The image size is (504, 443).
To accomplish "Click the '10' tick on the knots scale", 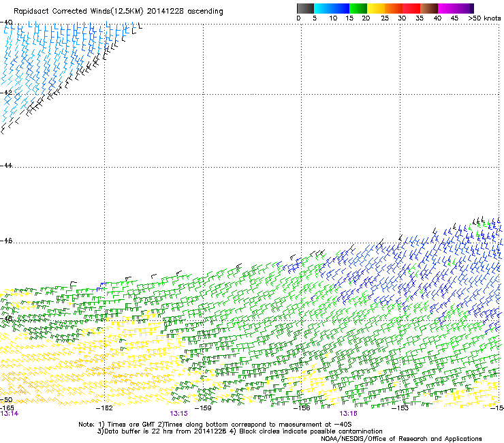I will 333,18.
